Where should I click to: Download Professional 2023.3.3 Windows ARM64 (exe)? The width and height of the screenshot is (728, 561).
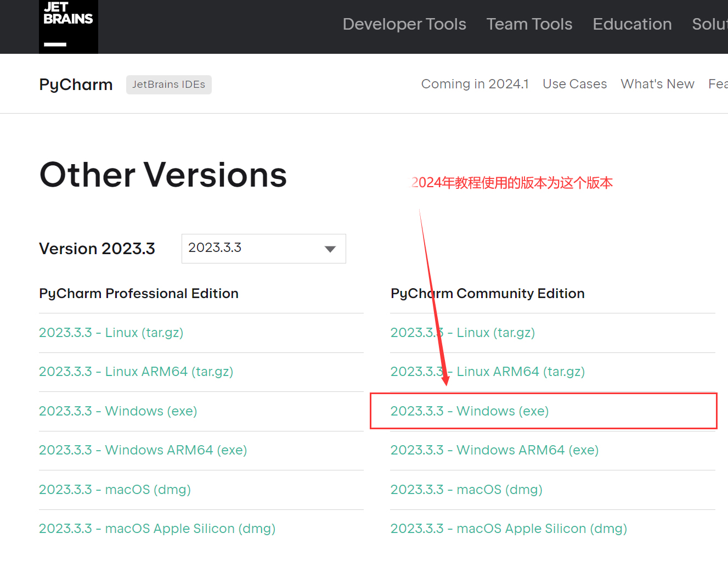(x=143, y=450)
